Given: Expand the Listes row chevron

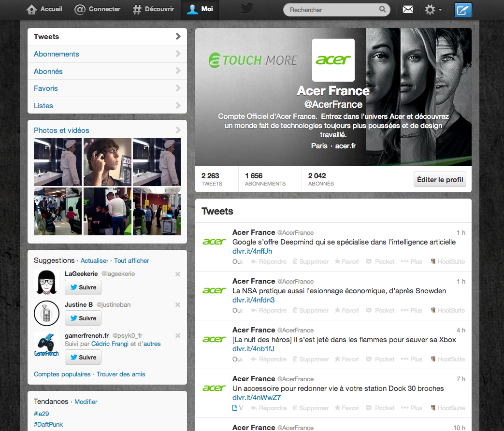Looking at the screenshot, I should point(178,105).
